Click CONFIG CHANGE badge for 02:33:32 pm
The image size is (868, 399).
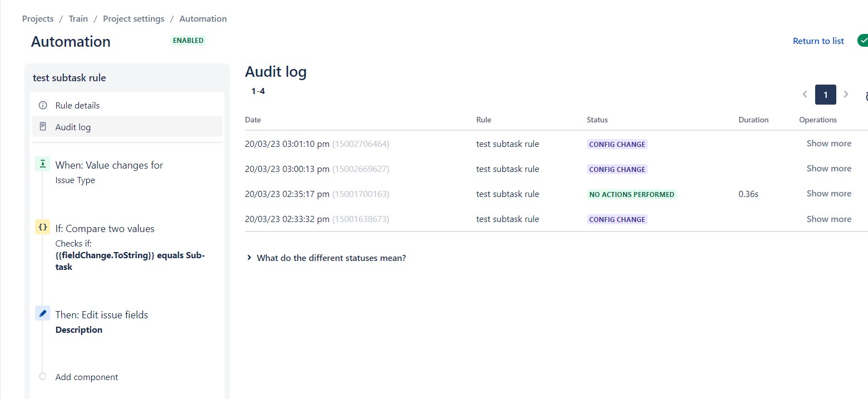[617, 220]
